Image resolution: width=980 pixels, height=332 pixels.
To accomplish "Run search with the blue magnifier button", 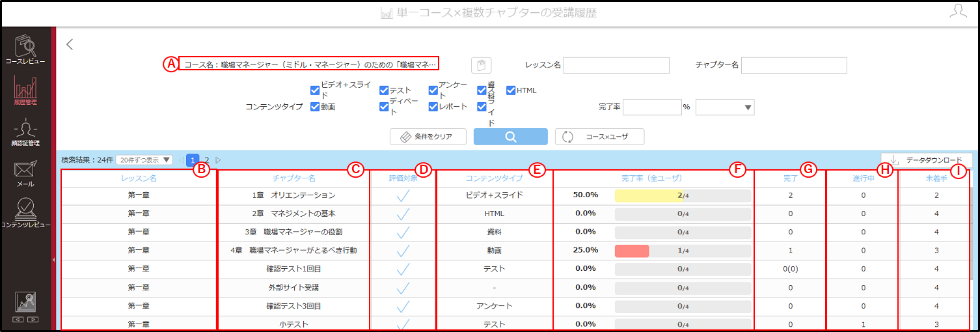I will 510,137.
